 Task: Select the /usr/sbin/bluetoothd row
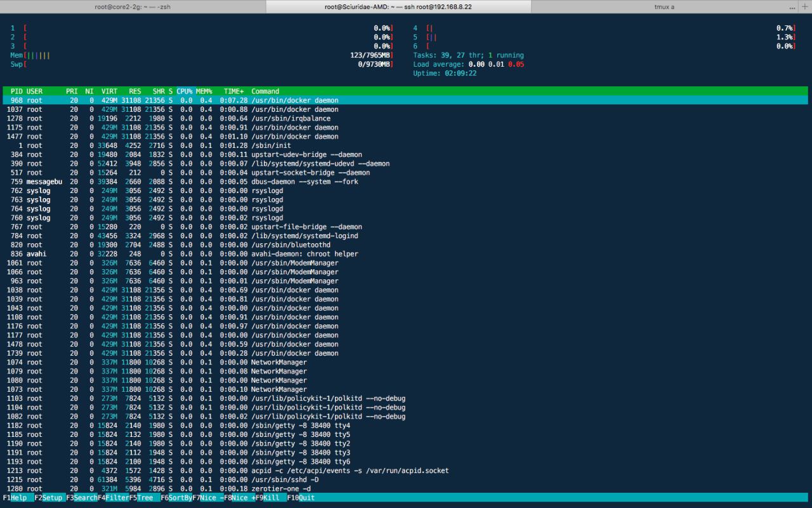[406, 245]
